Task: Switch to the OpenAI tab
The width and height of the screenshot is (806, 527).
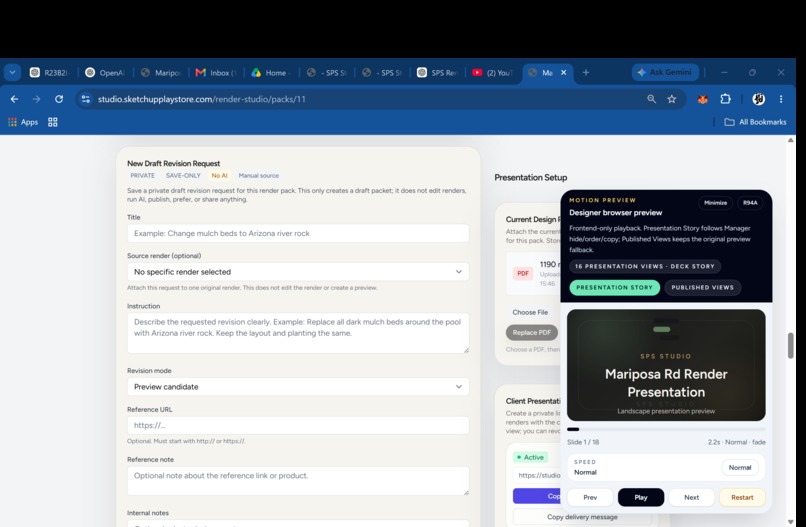Action: click(105, 72)
